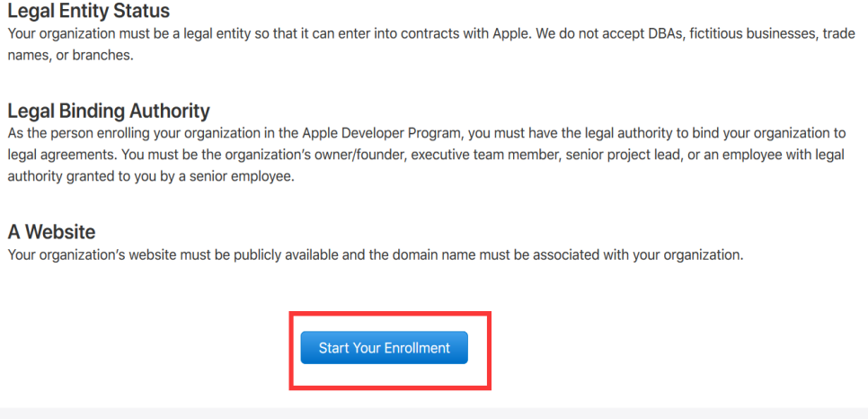Click the Legal Binding Authority heading

point(109,111)
